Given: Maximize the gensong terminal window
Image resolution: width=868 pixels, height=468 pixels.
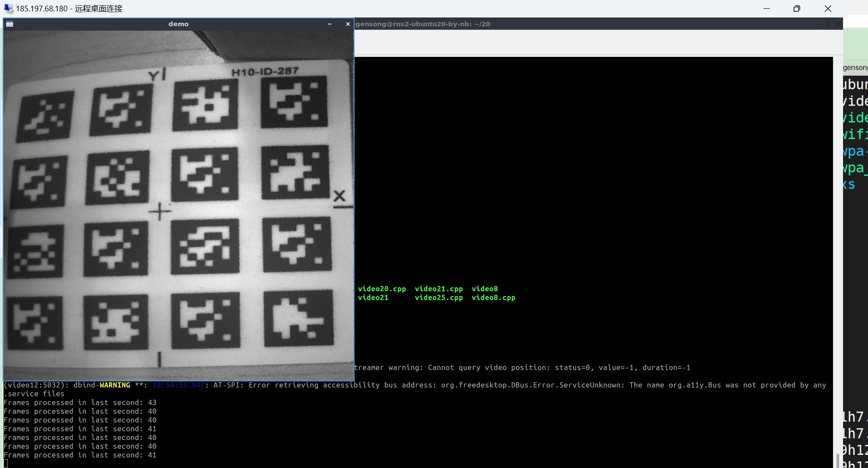Looking at the screenshot, I should click(828, 24).
